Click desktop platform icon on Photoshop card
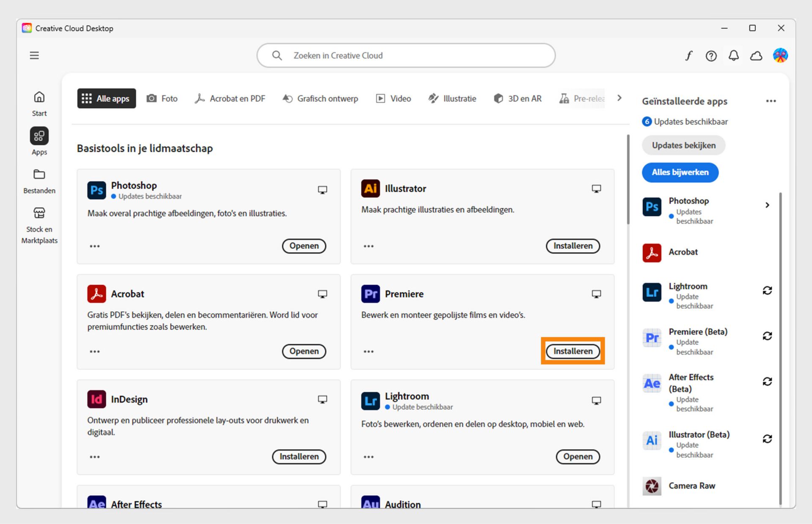 click(x=322, y=190)
